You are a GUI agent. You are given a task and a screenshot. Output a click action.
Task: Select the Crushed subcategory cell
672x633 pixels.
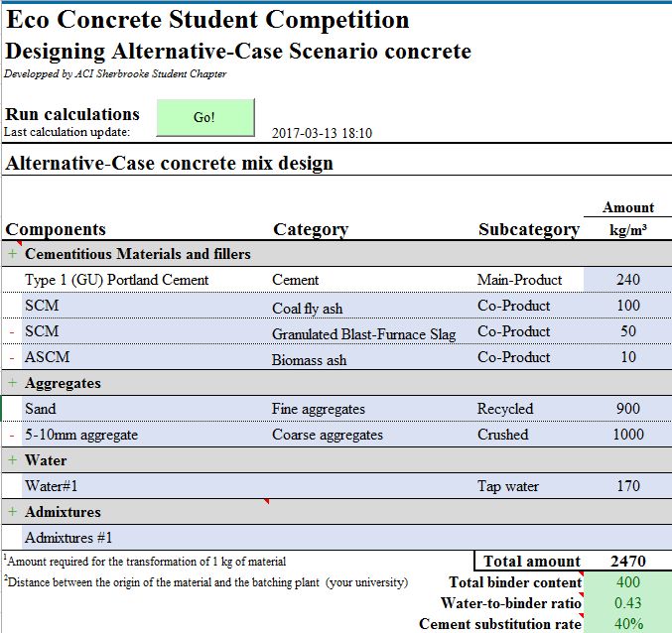click(529, 435)
